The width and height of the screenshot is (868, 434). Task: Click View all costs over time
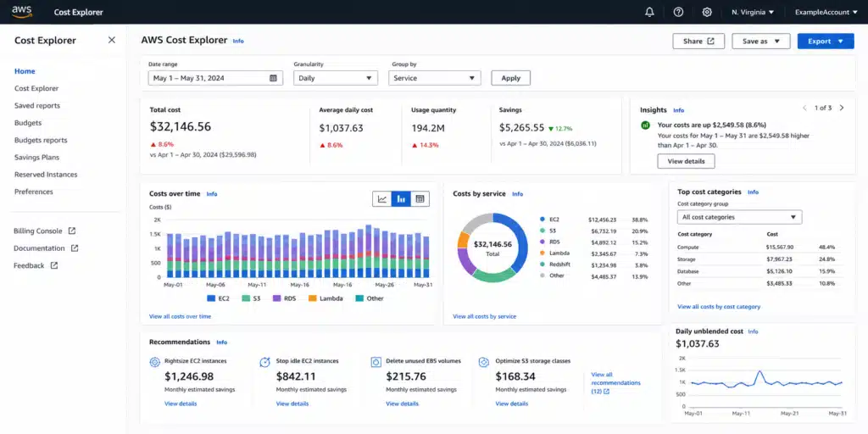point(180,316)
